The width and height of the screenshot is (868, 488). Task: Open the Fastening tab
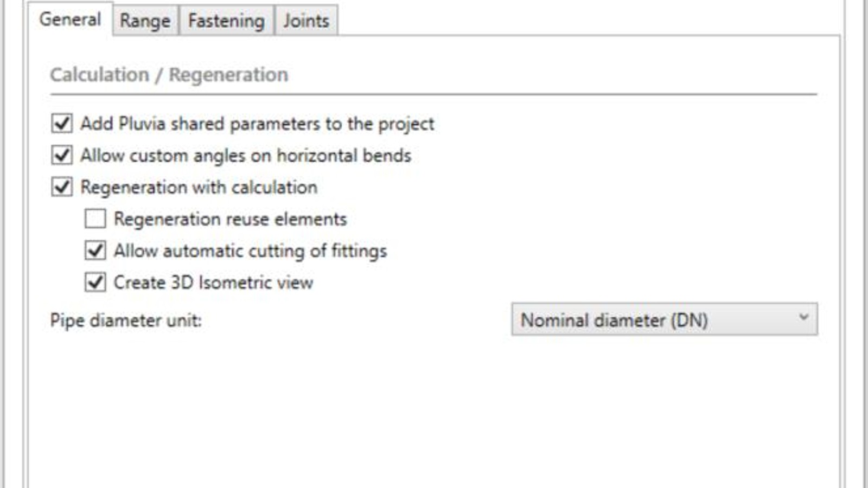[x=226, y=21]
